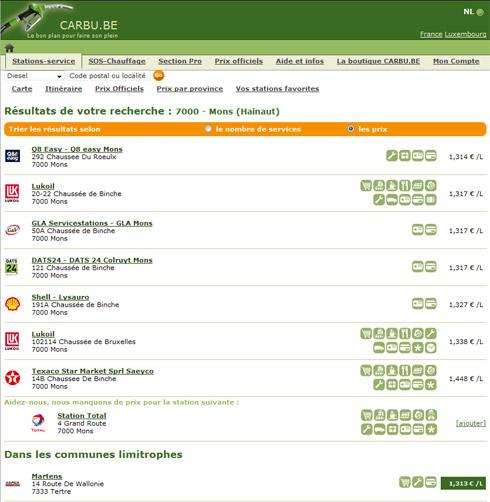Image resolution: width=490 pixels, height=502 pixels.
Task: Open the Itinéraire submenu link
Action: 64,89
